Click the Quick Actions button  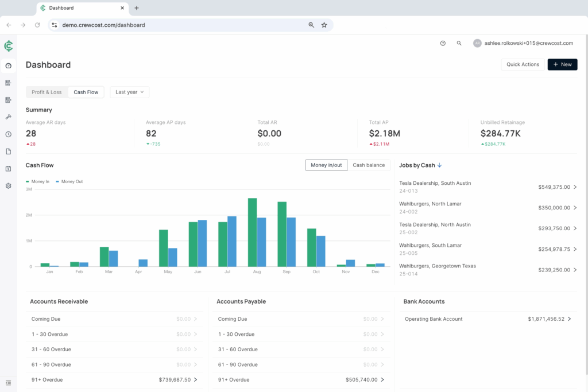[x=523, y=64]
